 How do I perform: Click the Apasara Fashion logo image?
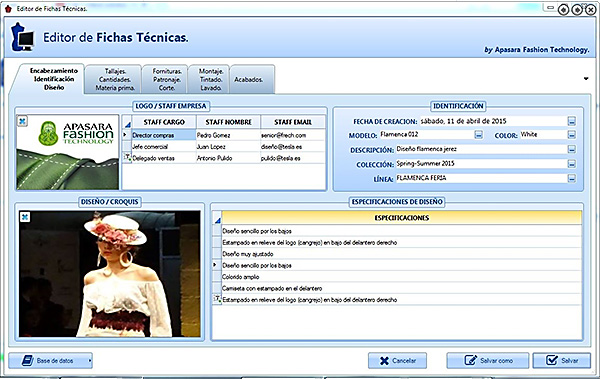tap(68, 152)
